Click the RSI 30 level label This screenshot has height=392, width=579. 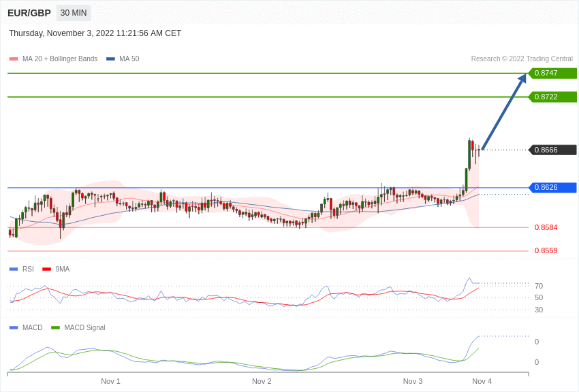539,310
